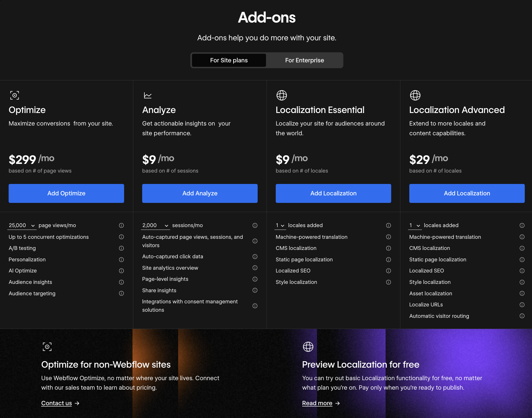Click the 'based on # of page views' text
Viewport: 532px width, 418px height.
(x=40, y=171)
